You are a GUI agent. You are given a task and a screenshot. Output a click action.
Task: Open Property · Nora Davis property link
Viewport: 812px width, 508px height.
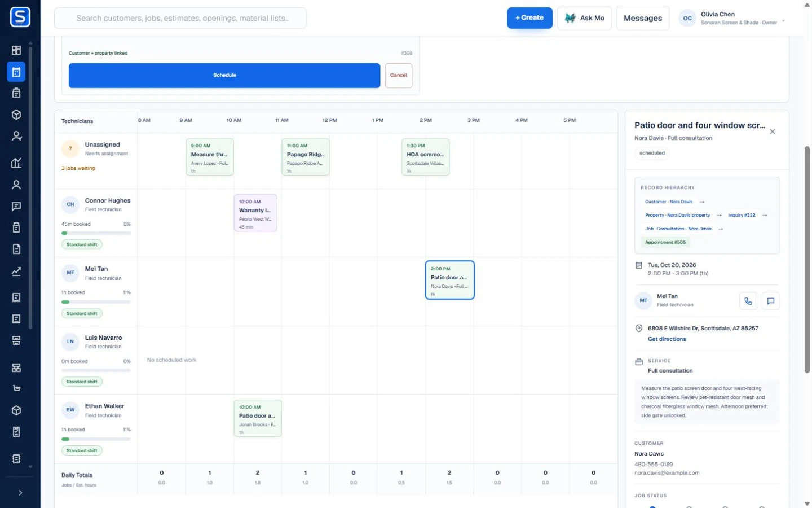(x=677, y=215)
